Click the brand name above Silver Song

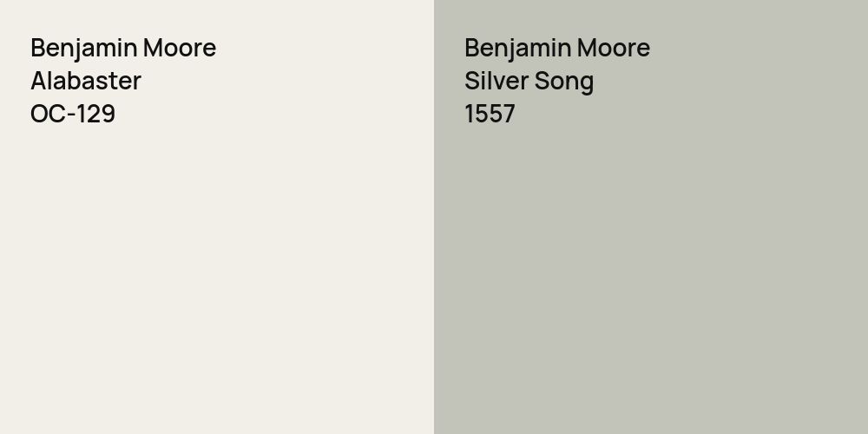coord(556,48)
